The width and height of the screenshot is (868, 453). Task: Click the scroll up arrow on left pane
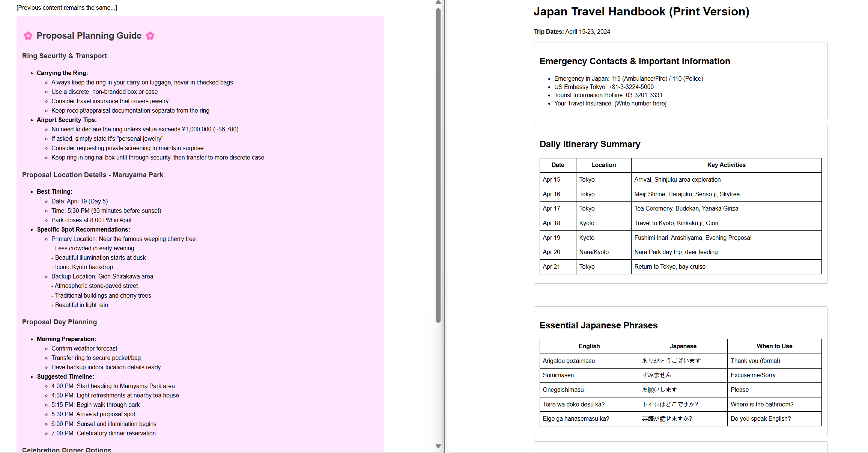438,3
